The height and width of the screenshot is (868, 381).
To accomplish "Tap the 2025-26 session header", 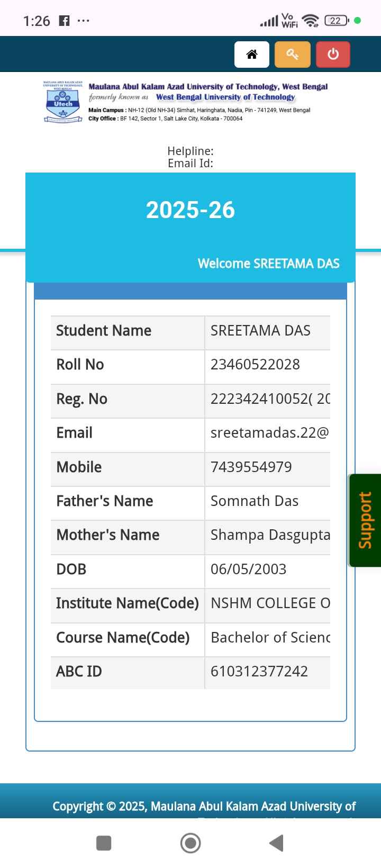I will [190, 210].
